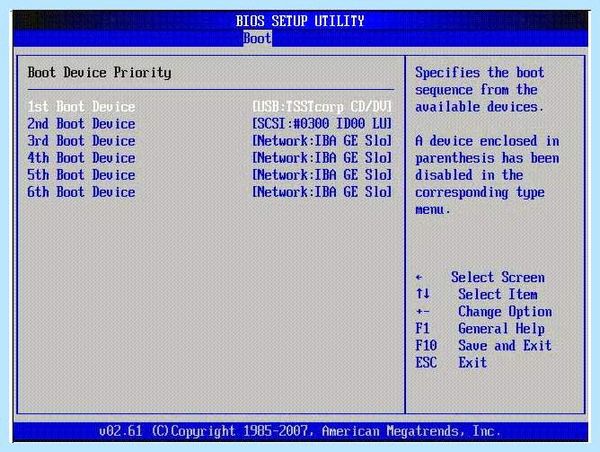Open the 6th Boot Device Network value
Screen dimensions: 600x452
pyautogui.click(x=322, y=192)
